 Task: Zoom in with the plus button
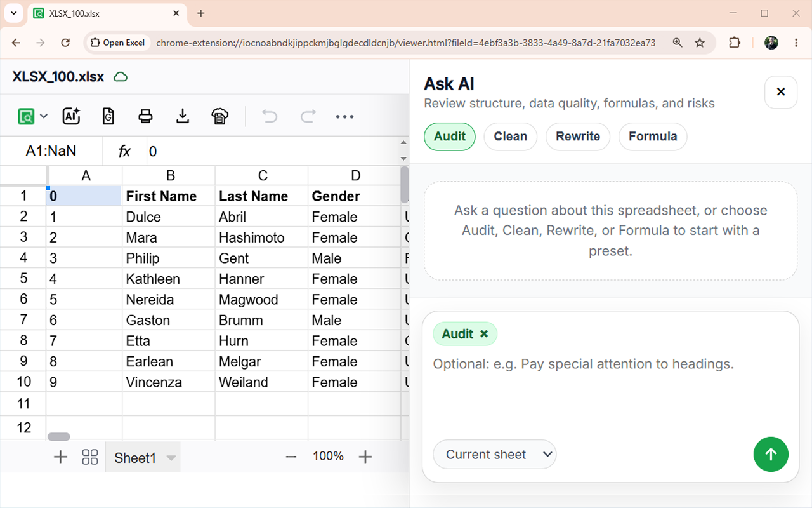click(365, 456)
